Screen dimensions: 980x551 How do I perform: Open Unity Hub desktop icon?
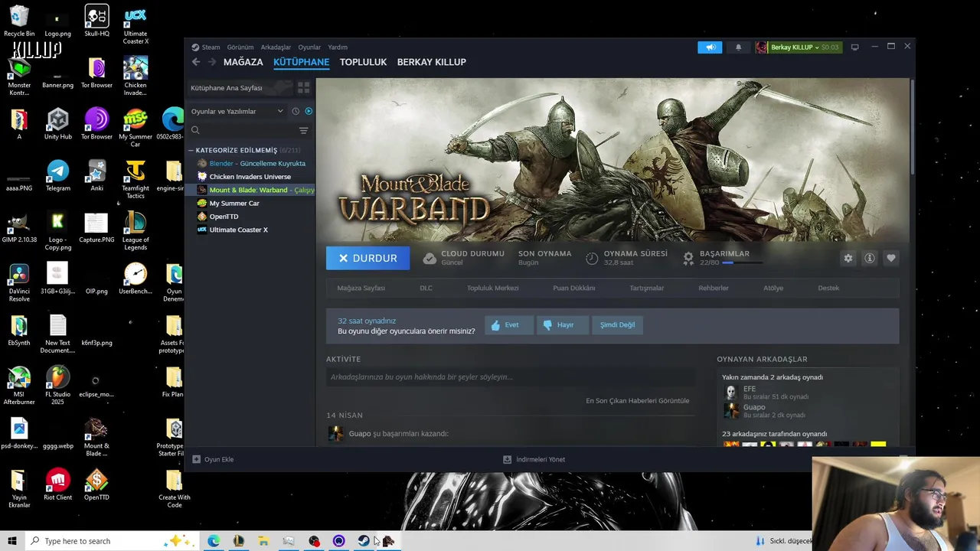click(57, 125)
